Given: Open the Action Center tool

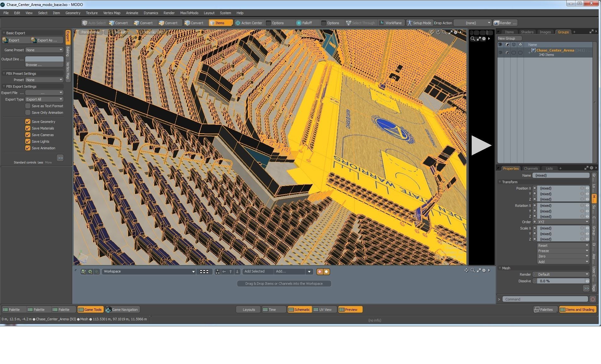Looking at the screenshot, I should [x=249, y=23].
